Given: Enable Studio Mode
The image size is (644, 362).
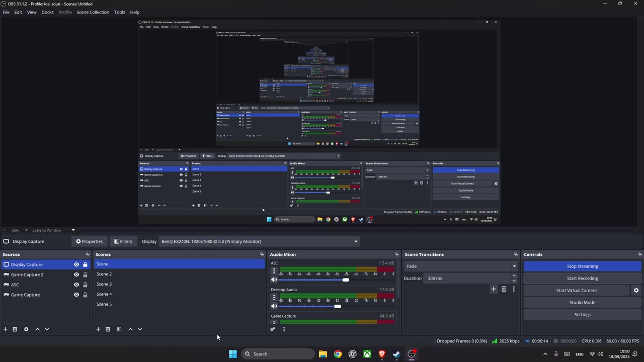Looking at the screenshot, I should tap(583, 303).
